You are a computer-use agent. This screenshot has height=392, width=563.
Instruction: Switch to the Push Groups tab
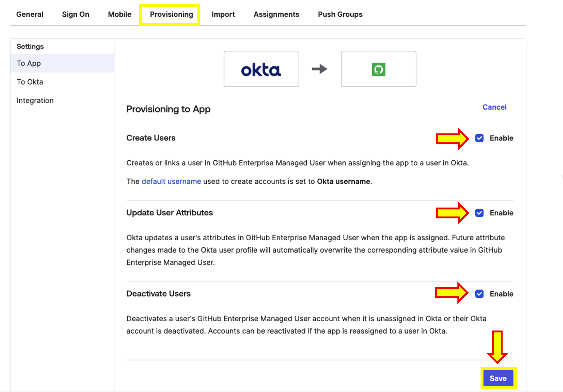[x=340, y=14]
